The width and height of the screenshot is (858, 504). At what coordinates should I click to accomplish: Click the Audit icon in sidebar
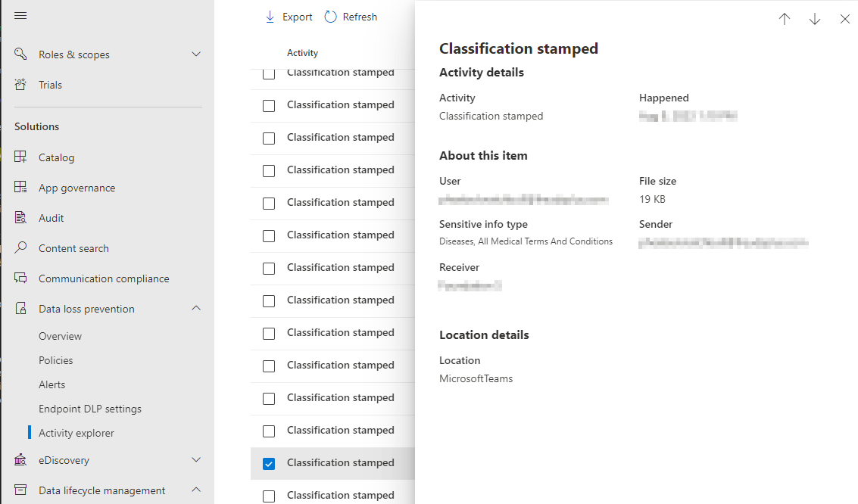coord(20,218)
